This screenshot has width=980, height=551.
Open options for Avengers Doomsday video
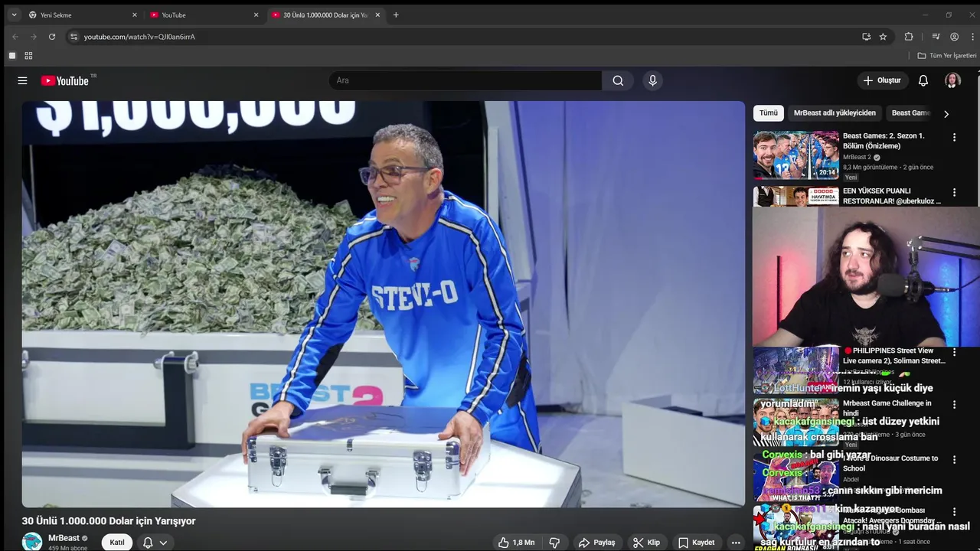pyautogui.click(x=954, y=512)
